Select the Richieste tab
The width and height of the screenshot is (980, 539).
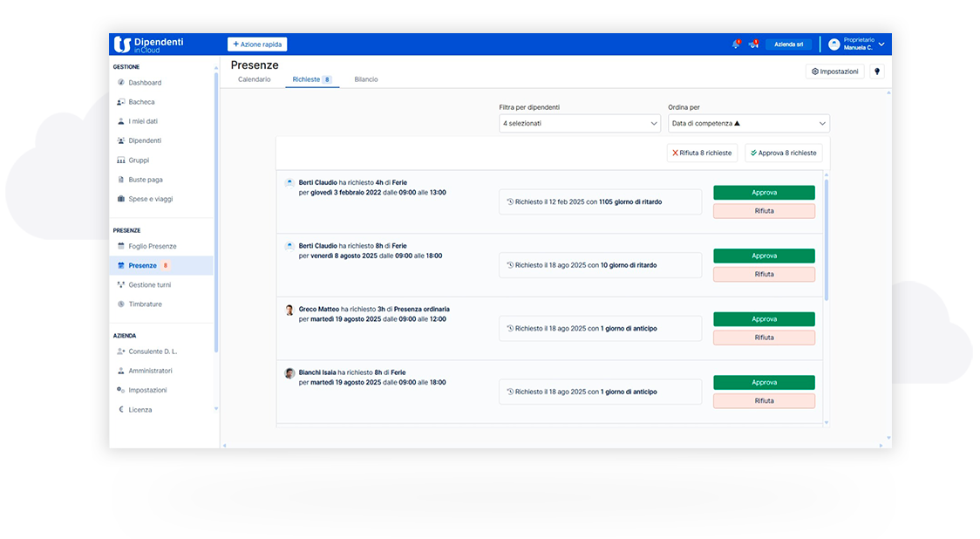[312, 79]
